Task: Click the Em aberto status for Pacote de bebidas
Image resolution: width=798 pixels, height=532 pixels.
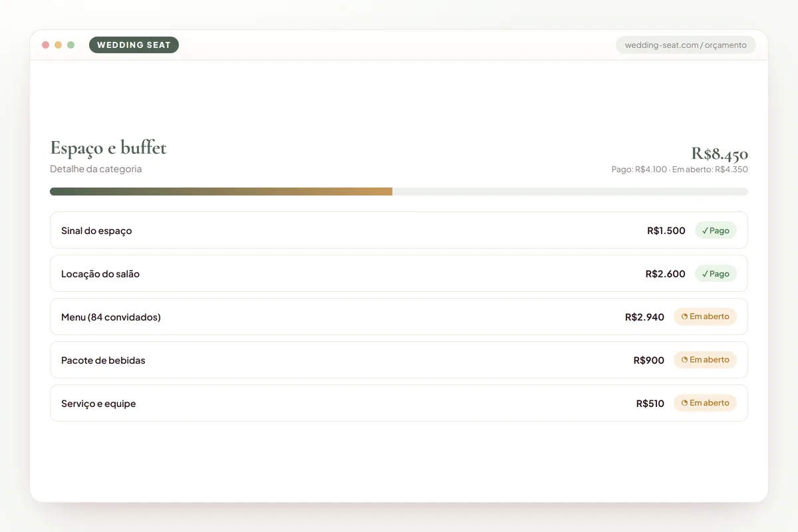Action: click(705, 360)
